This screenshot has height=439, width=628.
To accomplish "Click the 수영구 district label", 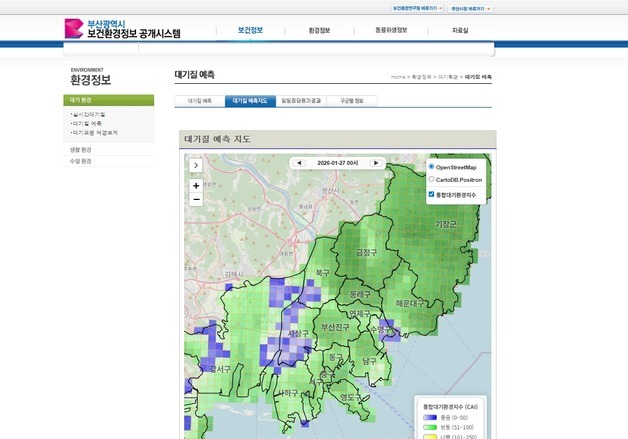I will click(x=380, y=329).
